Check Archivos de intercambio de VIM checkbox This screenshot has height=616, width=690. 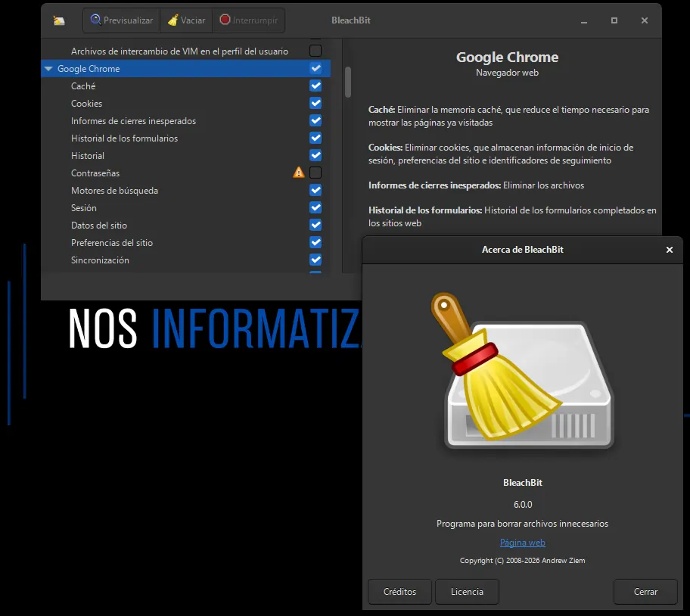click(x=315, y=51)
